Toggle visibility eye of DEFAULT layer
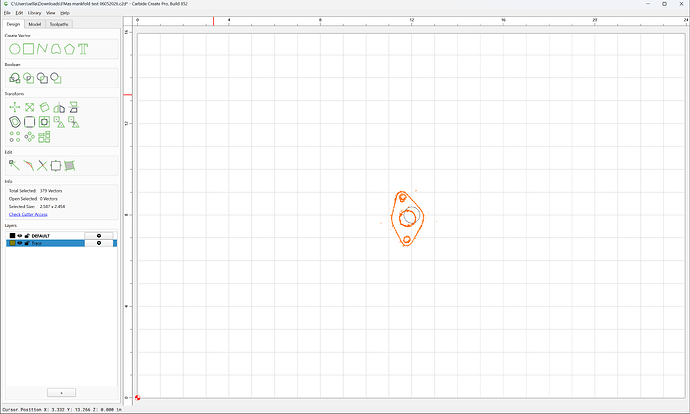 point(19,236)
